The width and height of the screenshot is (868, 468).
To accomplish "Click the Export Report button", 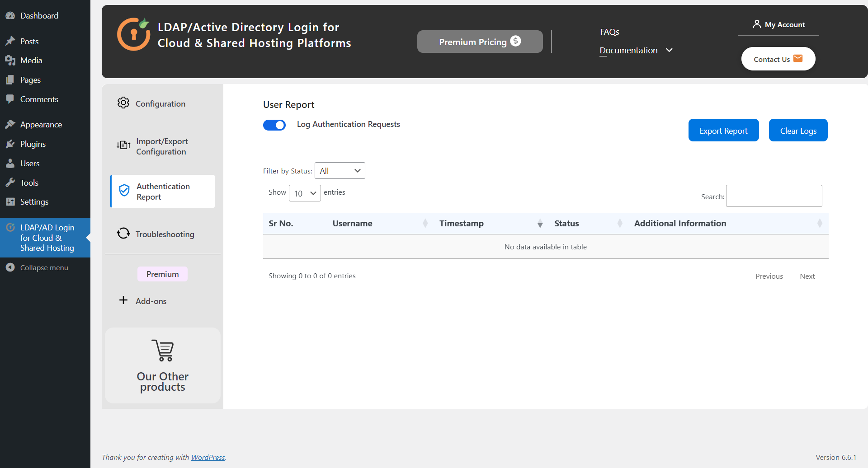I will coord(723,131).
